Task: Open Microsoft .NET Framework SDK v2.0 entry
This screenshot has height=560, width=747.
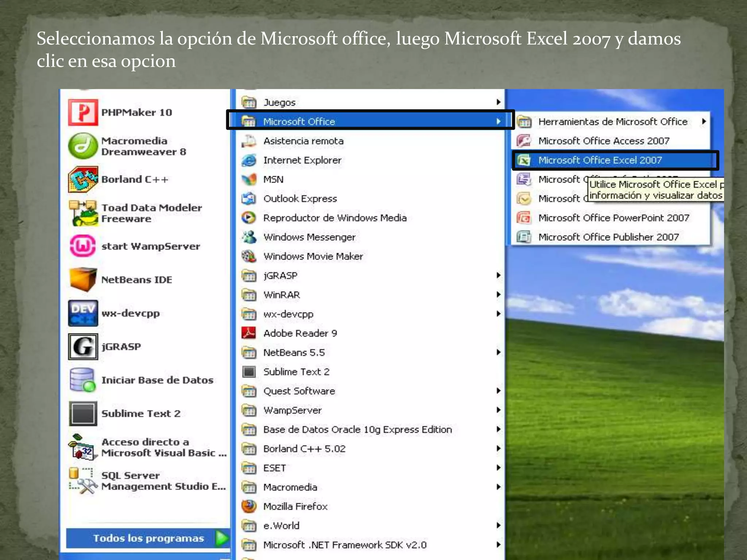Action: [x=371, y=545]
